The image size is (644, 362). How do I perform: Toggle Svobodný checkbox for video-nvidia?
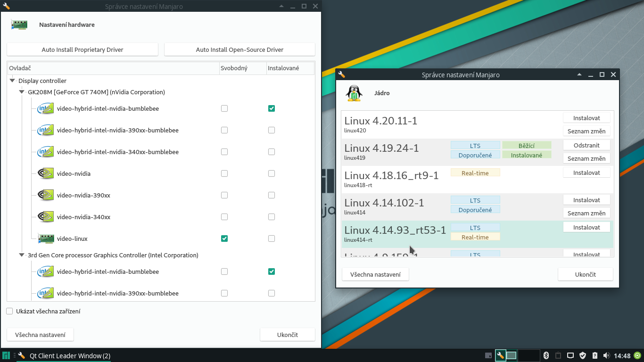pos(224,173)
